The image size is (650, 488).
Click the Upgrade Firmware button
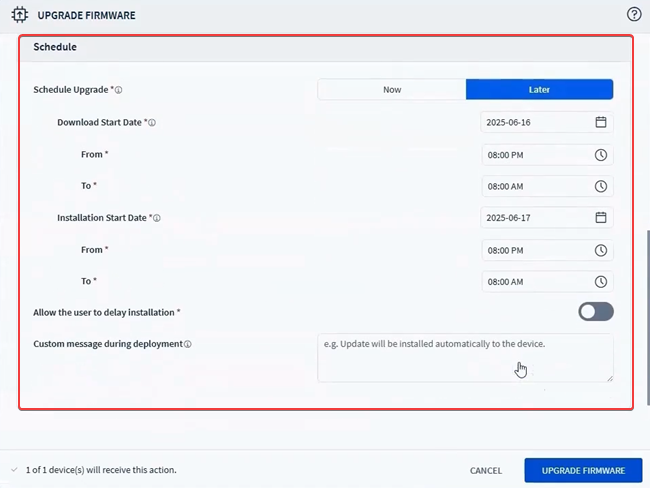(583, 471)
